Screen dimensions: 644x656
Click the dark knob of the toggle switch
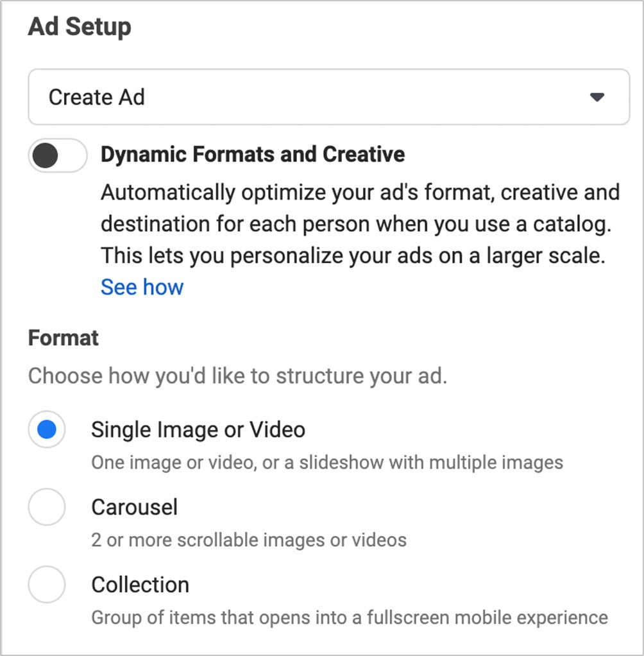pos(44,155)
